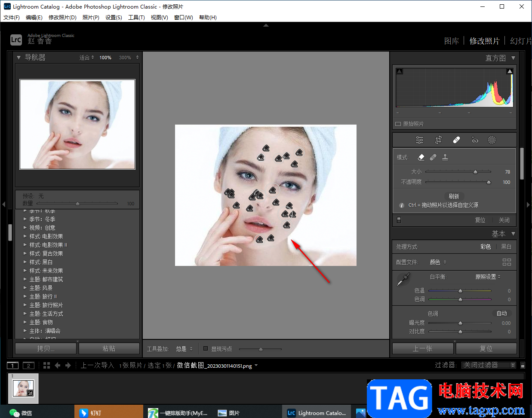Screen dimensions: 532x418
Task: Choose the Clone stamp mode icon
Action: click(445, 157)
